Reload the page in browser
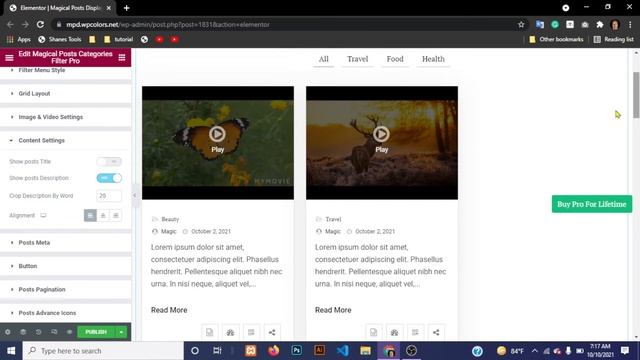The height and width of the screenshot is (360, 640). click(40, 24)
